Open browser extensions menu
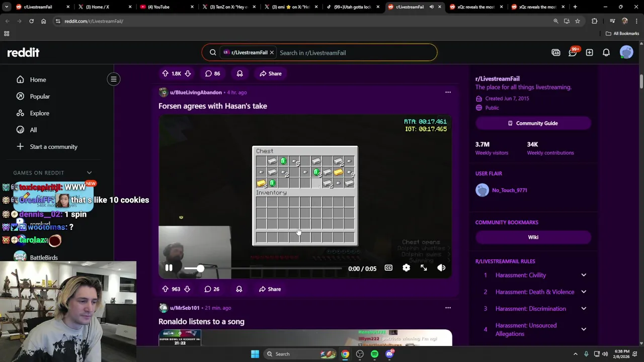 point(595,21)
